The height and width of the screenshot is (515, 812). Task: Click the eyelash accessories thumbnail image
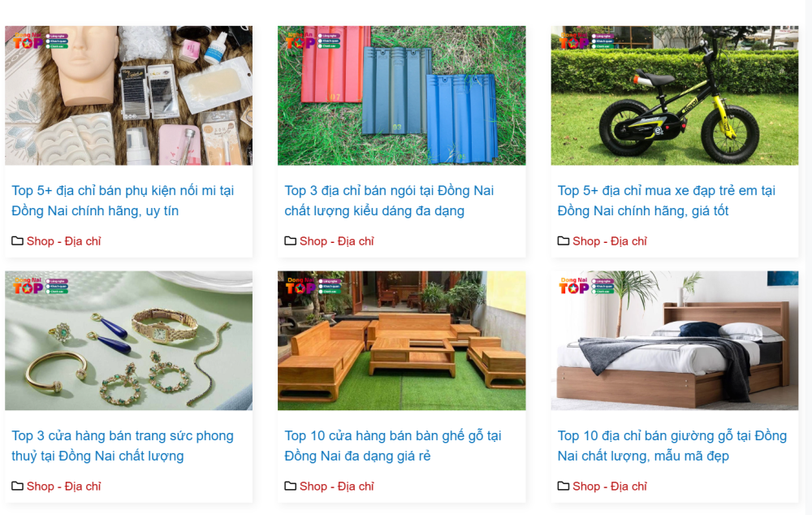[x=129, y=95]
